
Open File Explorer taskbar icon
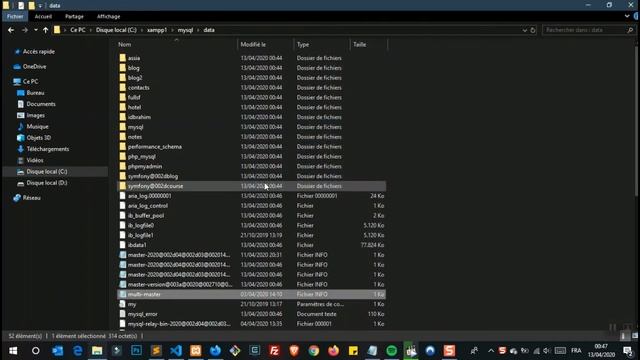point(97,351)
